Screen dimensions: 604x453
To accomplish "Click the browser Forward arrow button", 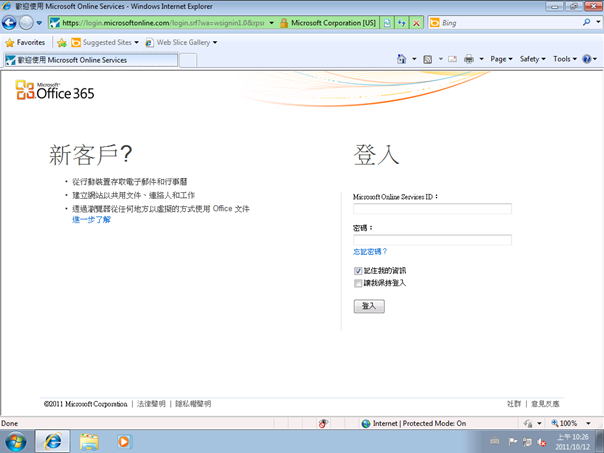I will pyautogui.click(x=26, y=23).
